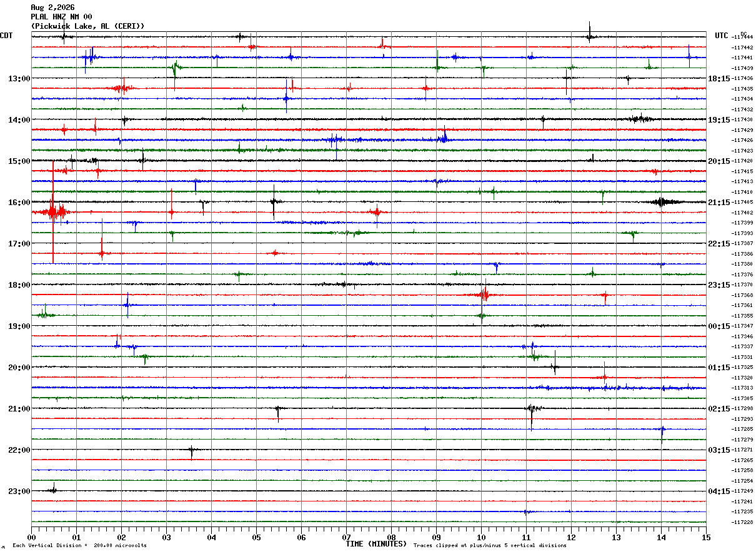The image size is (756, 554).
Task: Click the 04:15 UTC time label
Action: [719, 491]
